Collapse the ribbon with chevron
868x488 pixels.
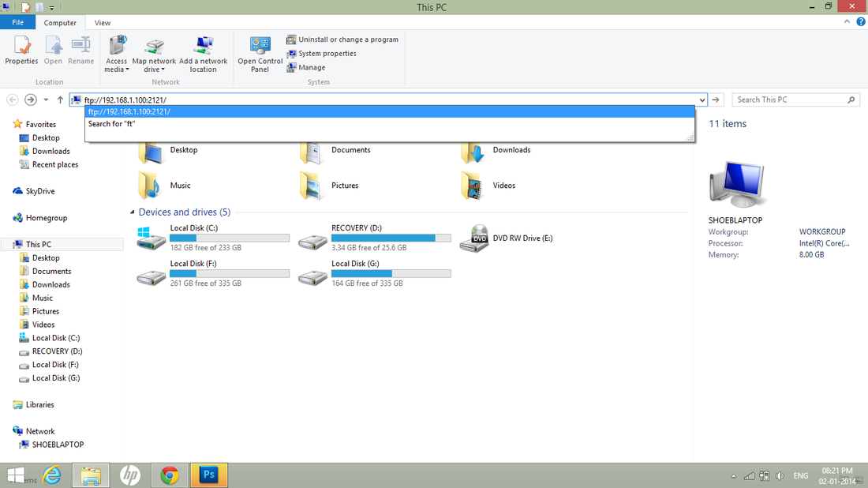coord(847,22)
